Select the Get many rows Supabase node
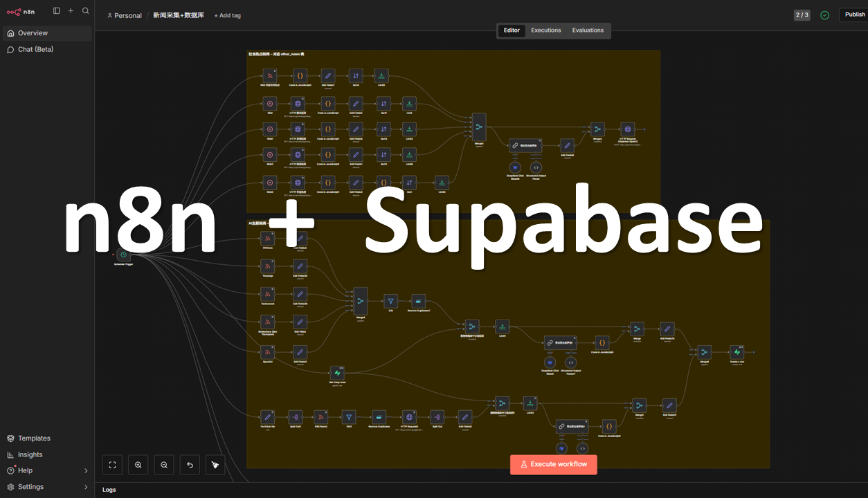The height and width of the screenshot is (498, 868). click(337, 373)
